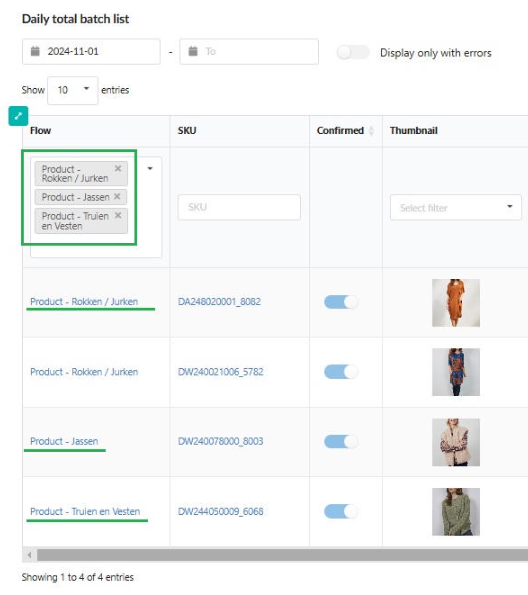Toggle Confirmed for SKU DW244050009_6068
Image resolution: width=528 pixels, height=595 pixels.
point(341,511)
